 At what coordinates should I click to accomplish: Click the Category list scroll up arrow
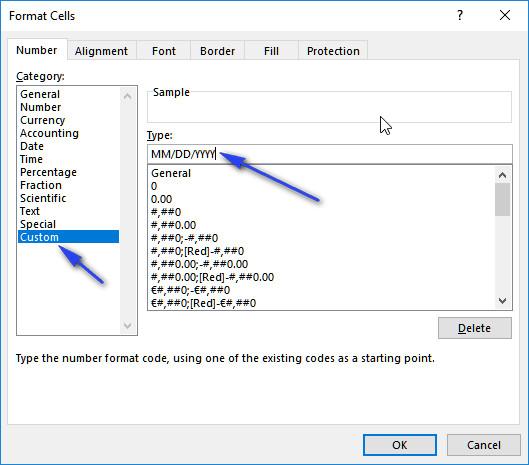pyautogui.click(x=128, y=96)
